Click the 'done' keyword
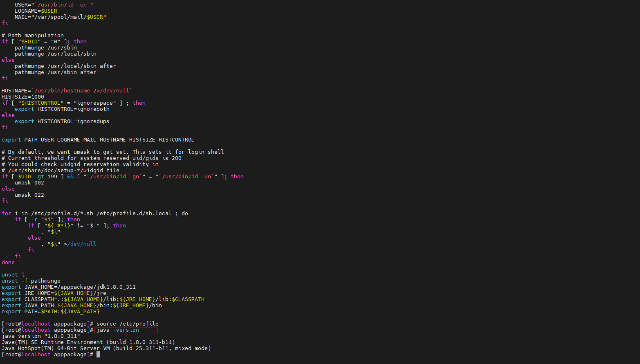This screenshot has height=364, width=640. (x=8, y=263)
